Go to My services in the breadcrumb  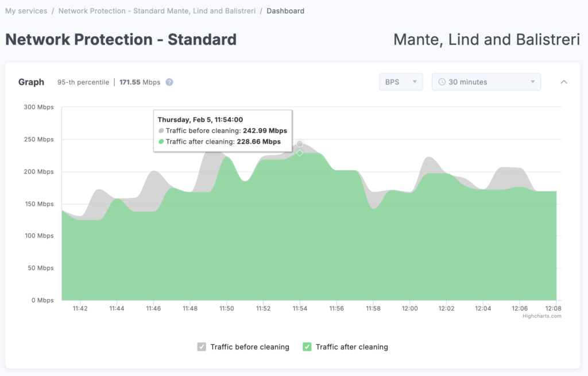tap(26, 11)
